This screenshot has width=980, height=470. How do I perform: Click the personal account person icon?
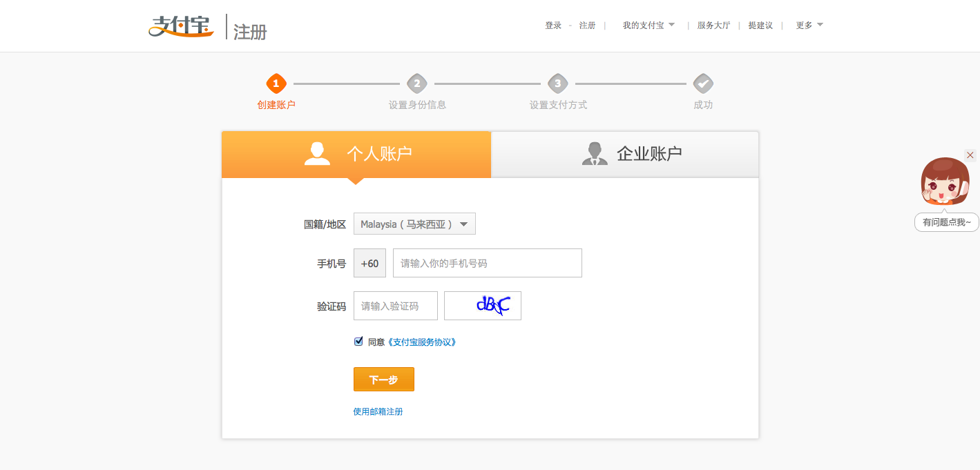tap(317, 153)
